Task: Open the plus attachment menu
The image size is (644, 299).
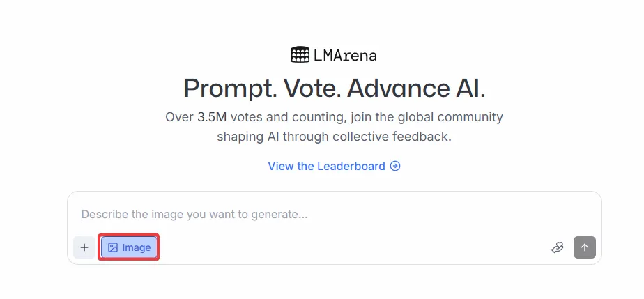Action: (x=84, y=247)
